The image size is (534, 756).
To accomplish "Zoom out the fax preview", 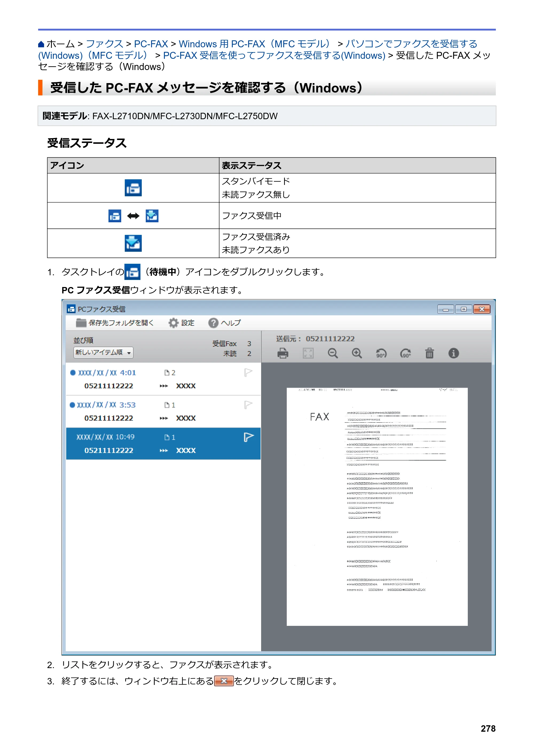I will pos(333,353).
